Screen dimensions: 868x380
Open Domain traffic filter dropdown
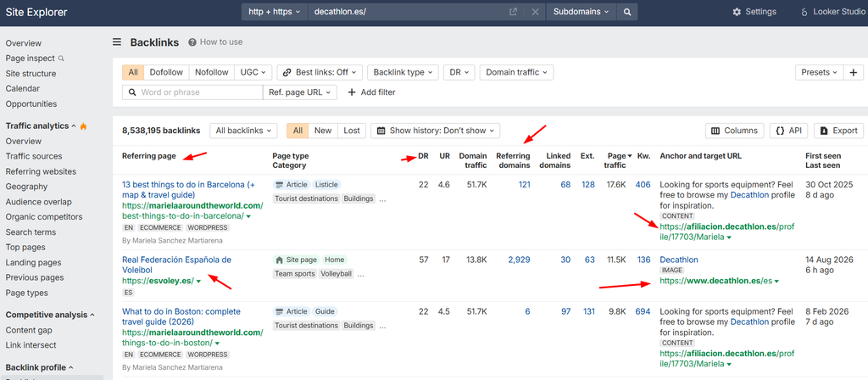click(516, 72)
